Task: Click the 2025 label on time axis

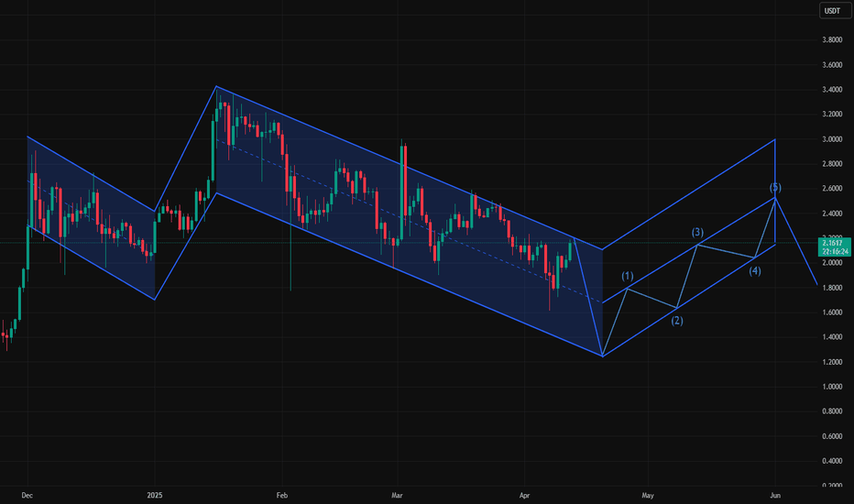Action: point(155,495)
